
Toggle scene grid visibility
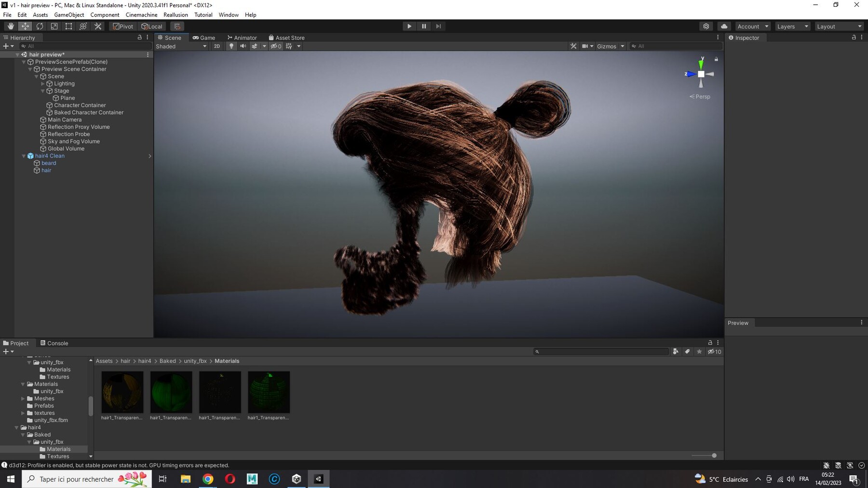point(289,46)
